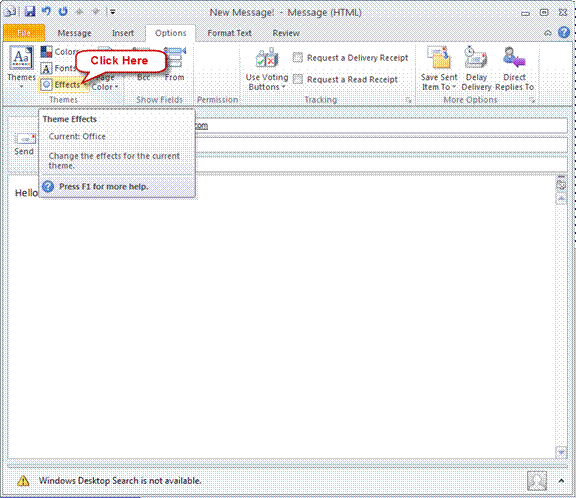The height and width of the screenshot is (498, 576).
Task: Click the Save icon in quick access toolbar
Action: tap(30, 11)
